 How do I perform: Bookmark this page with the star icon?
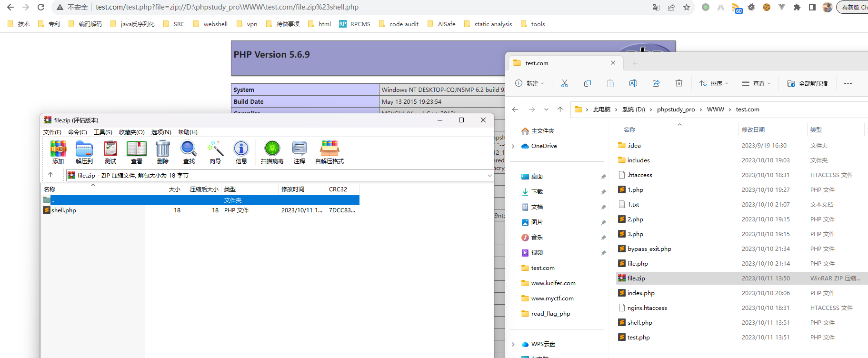[687, 7]
